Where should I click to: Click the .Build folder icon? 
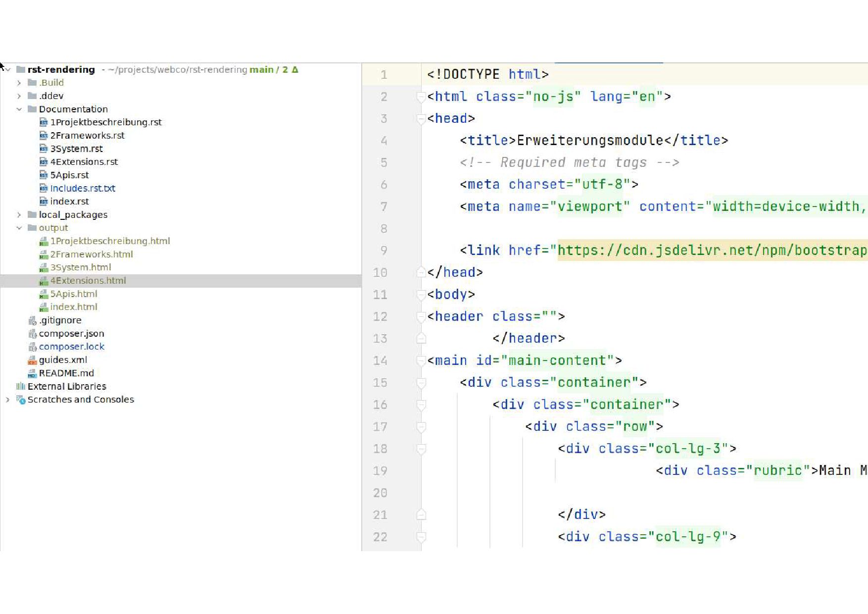click(x=32, y=83)
